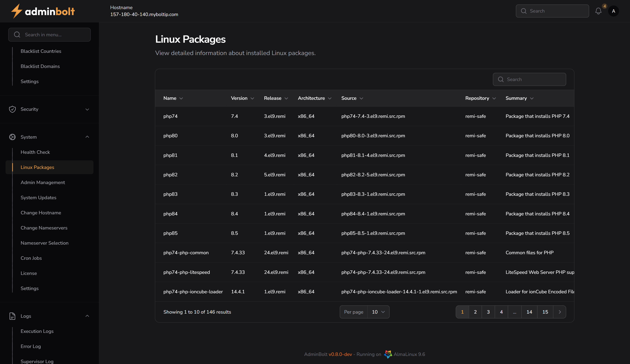Collapse the System section
630x364 pixels.
click(87, 137)
